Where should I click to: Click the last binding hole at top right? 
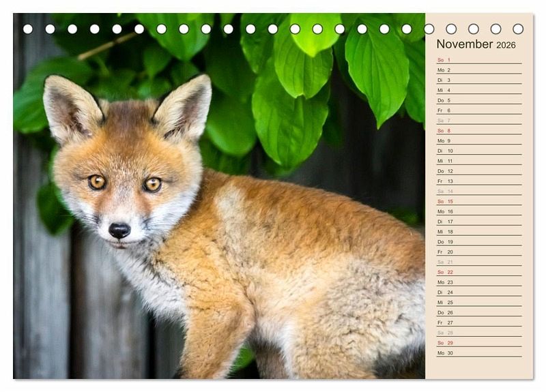point(518,29)
